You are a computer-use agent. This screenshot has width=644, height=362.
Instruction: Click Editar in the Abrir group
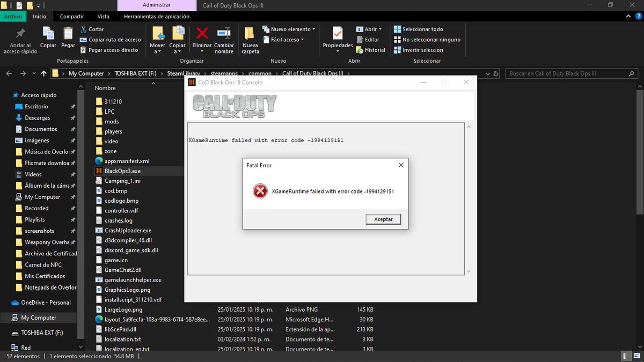coord(368,40)
